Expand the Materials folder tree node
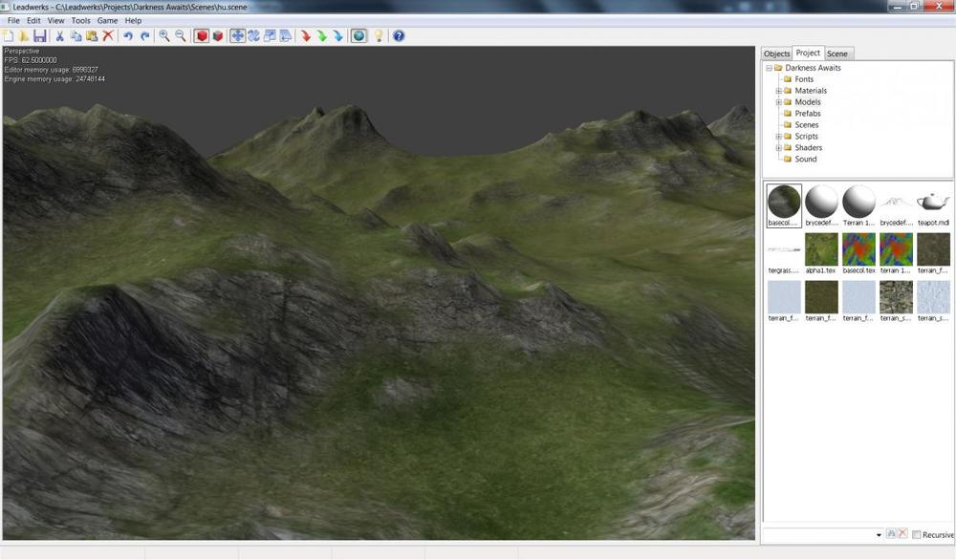Screen dimensions: 956x560 click(779, 91)
